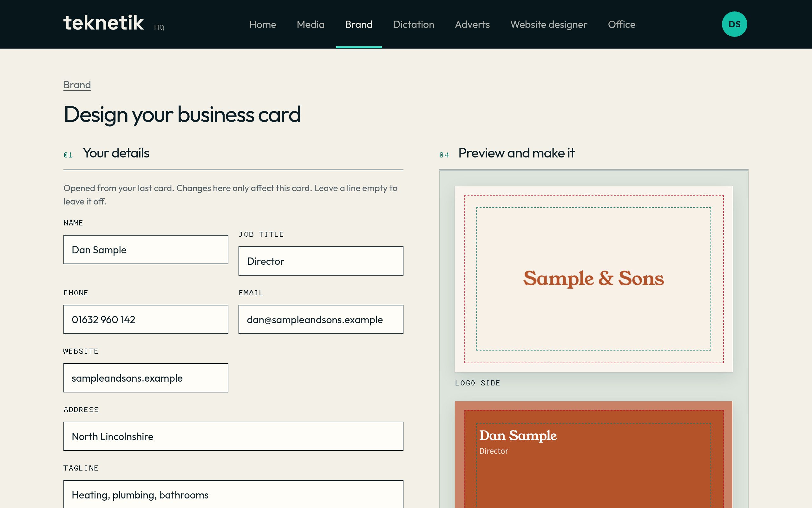Image resolution: width=812 pixels, height=508 pixels.
Task: Click the 'Director' text on card preview
Action: tap(494, 451)
